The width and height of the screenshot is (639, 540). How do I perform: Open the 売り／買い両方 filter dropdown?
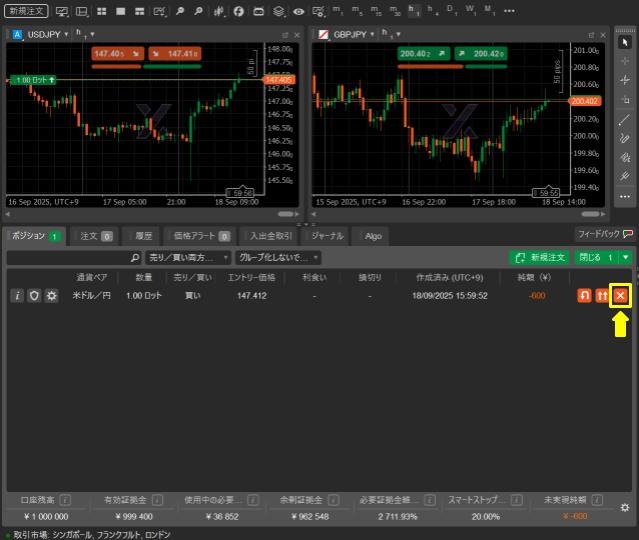(x=188, y=258)
